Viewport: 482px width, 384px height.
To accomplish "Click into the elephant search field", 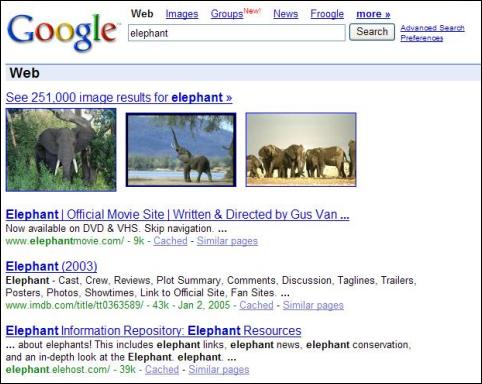I will pyautogui.click(x=237, y=33).
